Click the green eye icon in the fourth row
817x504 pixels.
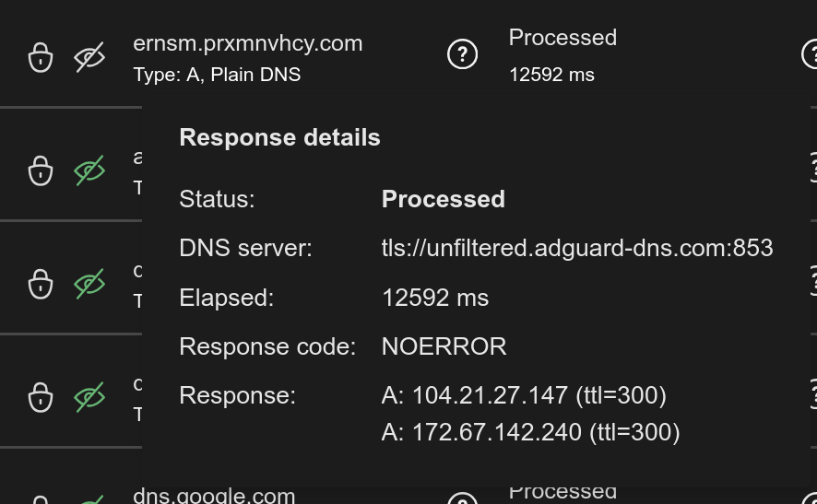click(89, 397)
